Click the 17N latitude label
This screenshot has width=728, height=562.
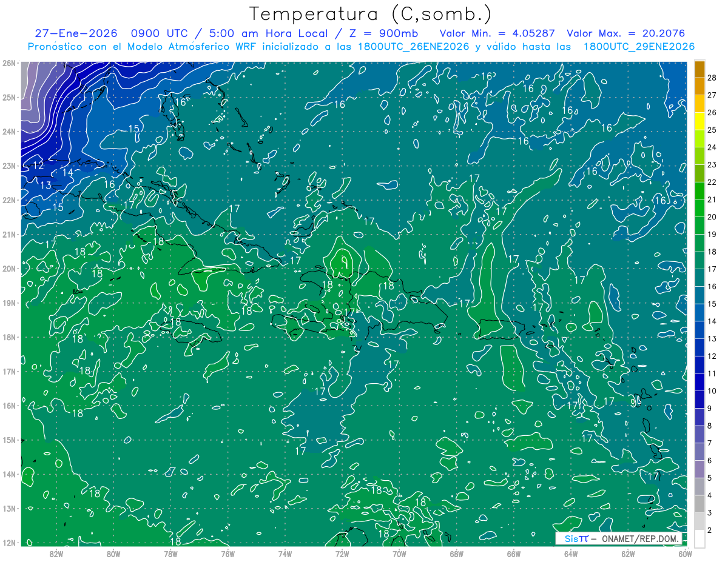8,371
